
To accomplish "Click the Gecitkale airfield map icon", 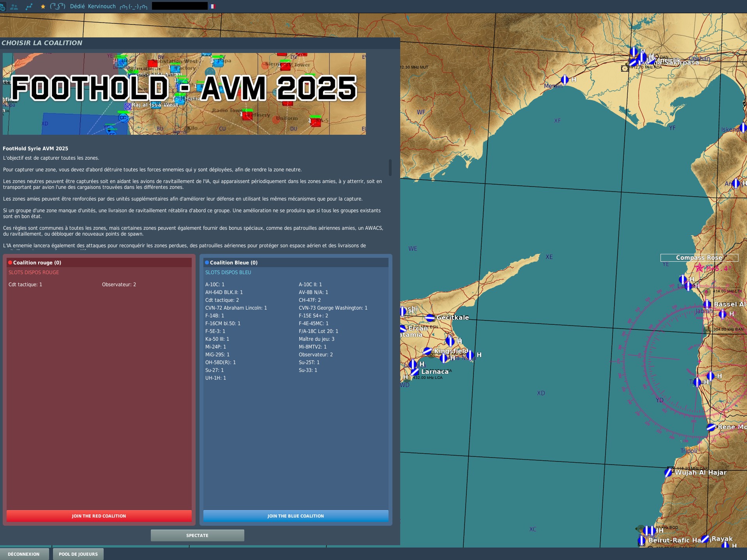I will click(x=430, y=318).
